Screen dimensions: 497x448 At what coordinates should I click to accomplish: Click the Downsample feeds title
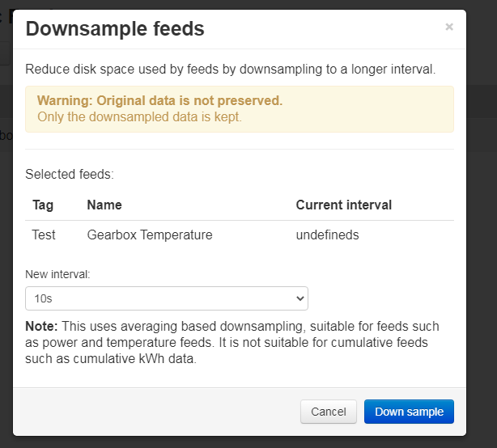[x=115, y=29]
